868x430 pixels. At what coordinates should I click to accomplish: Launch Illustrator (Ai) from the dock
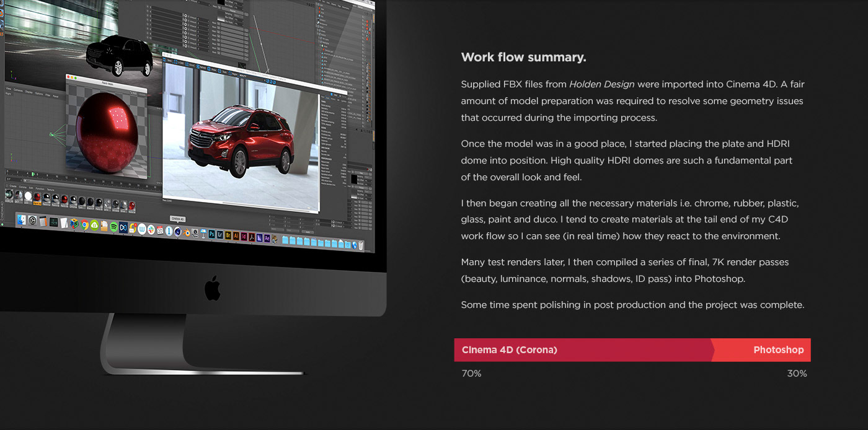click(236, 235)
